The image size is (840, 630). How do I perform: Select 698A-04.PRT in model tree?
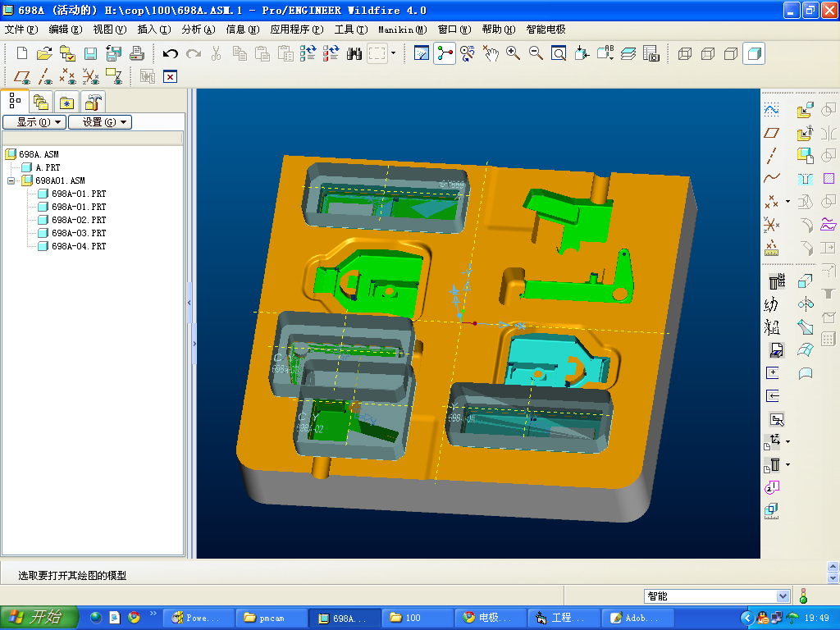[x=79, y=246]
